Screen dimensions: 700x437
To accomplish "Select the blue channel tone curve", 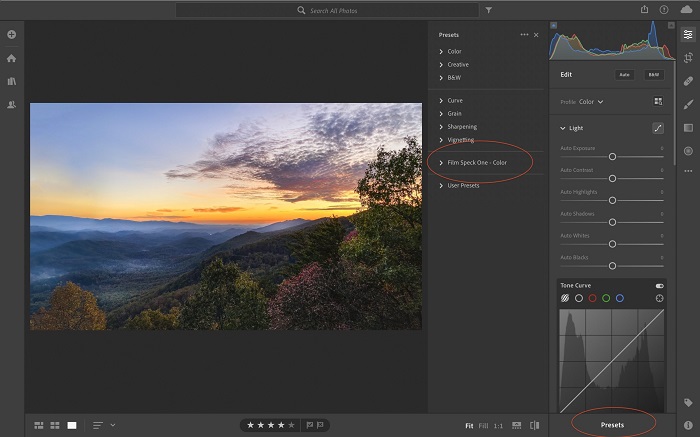I will [x=620, y=298].
